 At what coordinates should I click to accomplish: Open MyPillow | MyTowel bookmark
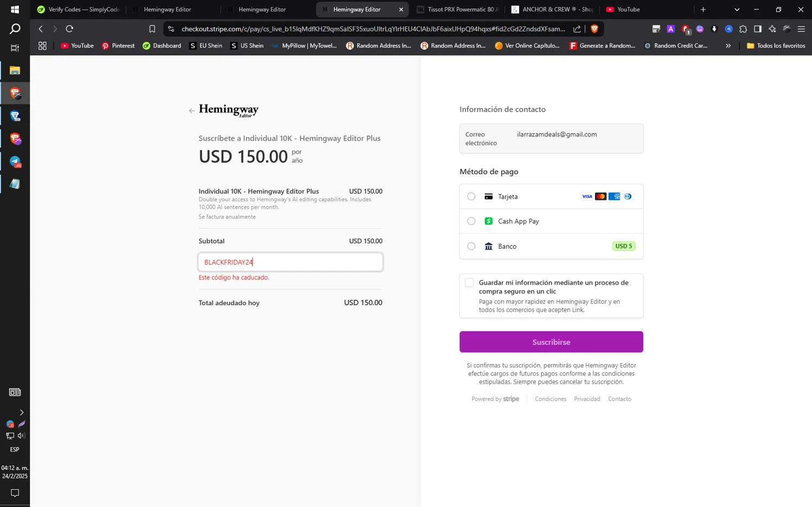point(304,46)
